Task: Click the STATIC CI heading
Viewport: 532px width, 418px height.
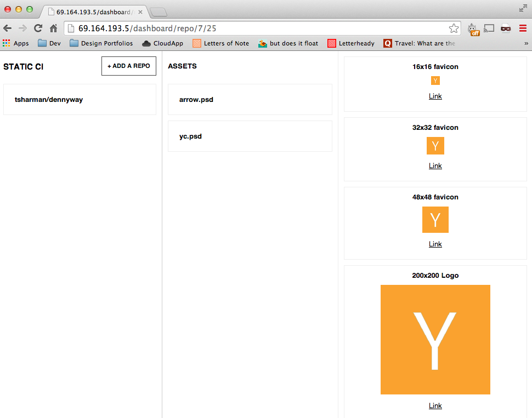Action: (24, 67)
